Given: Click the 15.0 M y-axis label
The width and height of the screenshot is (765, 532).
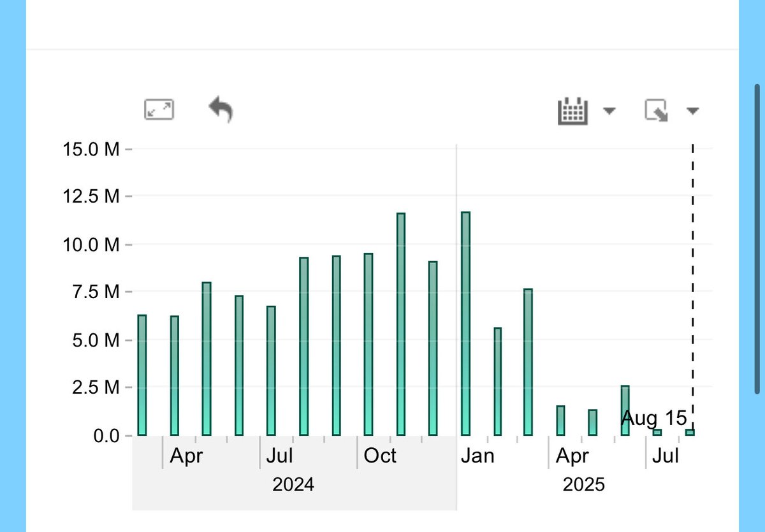Looking at the screenshot, I should (x=91, y=150).
